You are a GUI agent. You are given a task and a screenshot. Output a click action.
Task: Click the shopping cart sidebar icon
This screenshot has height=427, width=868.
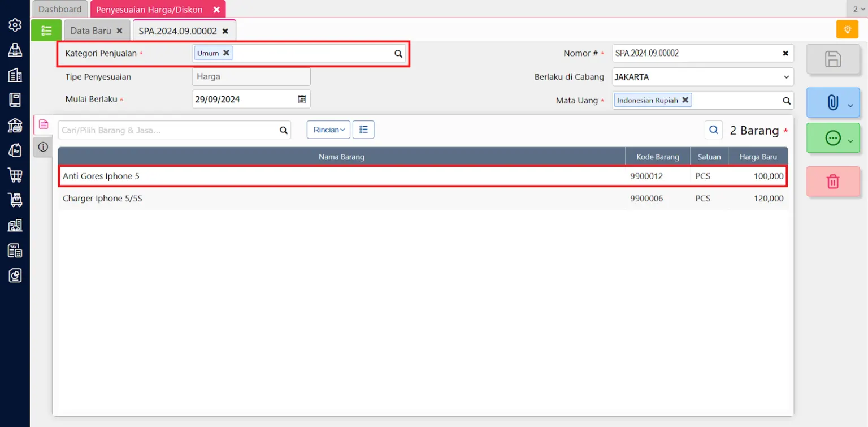click(15, 175)
